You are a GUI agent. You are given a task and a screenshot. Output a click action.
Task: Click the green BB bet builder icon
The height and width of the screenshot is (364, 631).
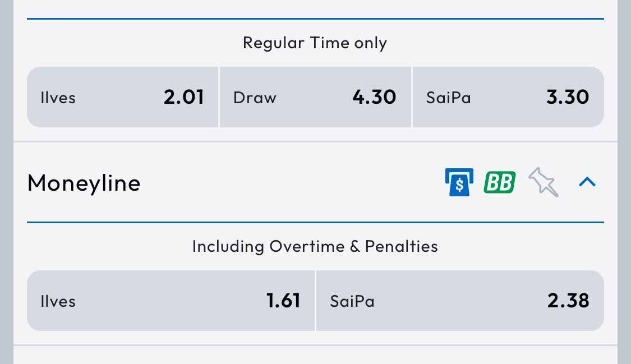click(499, 182)
